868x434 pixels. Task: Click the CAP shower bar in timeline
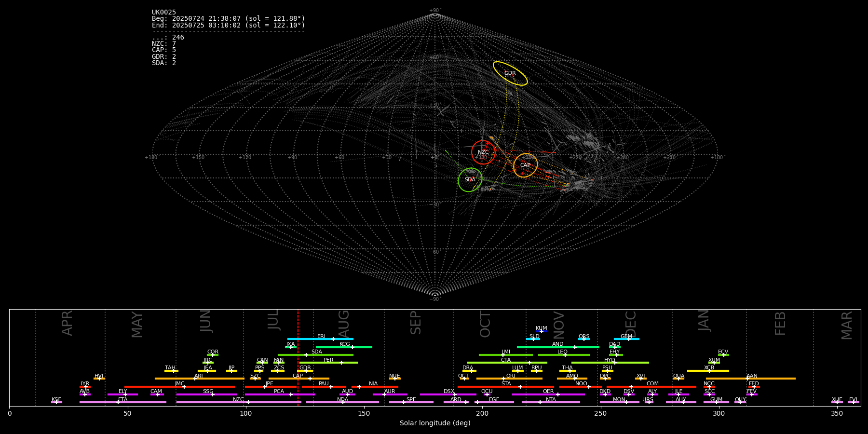(x=299, y=379)
